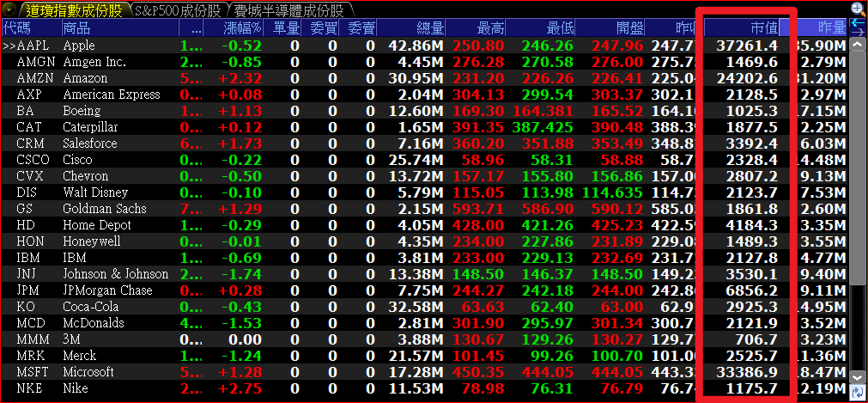Viewport: 868px width, 403px height.
Task: Select the Chevron product name
Action: tap(86, 176)
